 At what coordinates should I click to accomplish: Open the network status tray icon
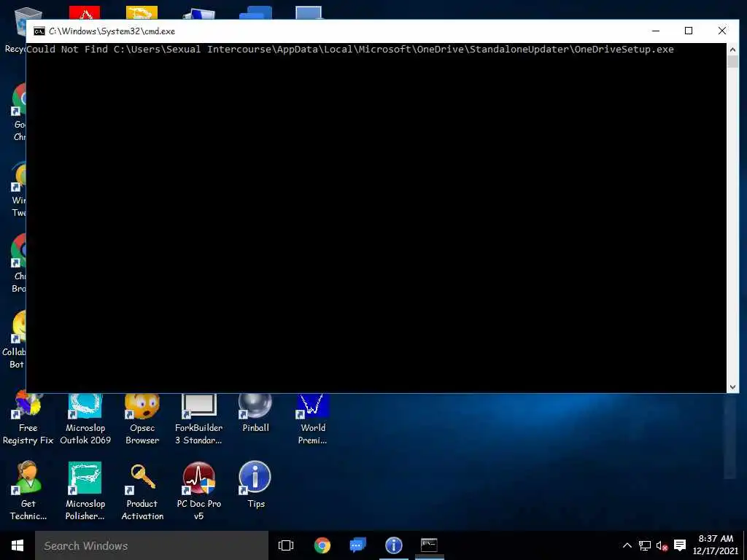point(645,545)
